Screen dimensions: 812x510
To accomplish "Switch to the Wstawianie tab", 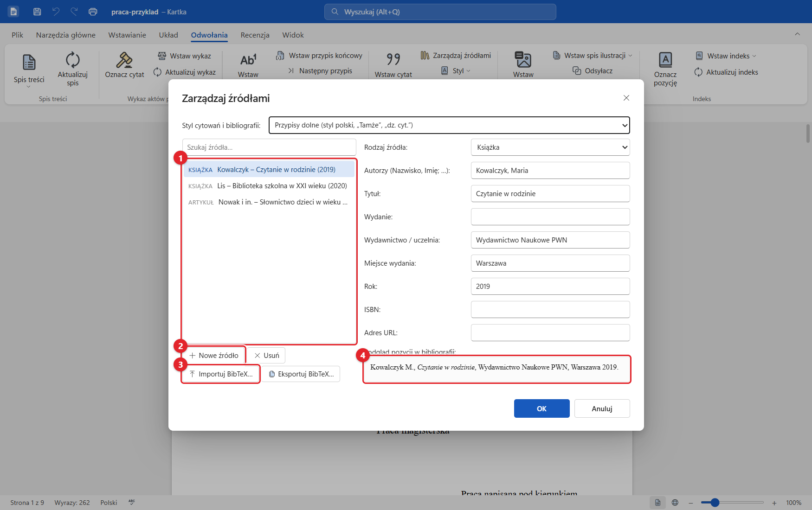I will [127, 35].
